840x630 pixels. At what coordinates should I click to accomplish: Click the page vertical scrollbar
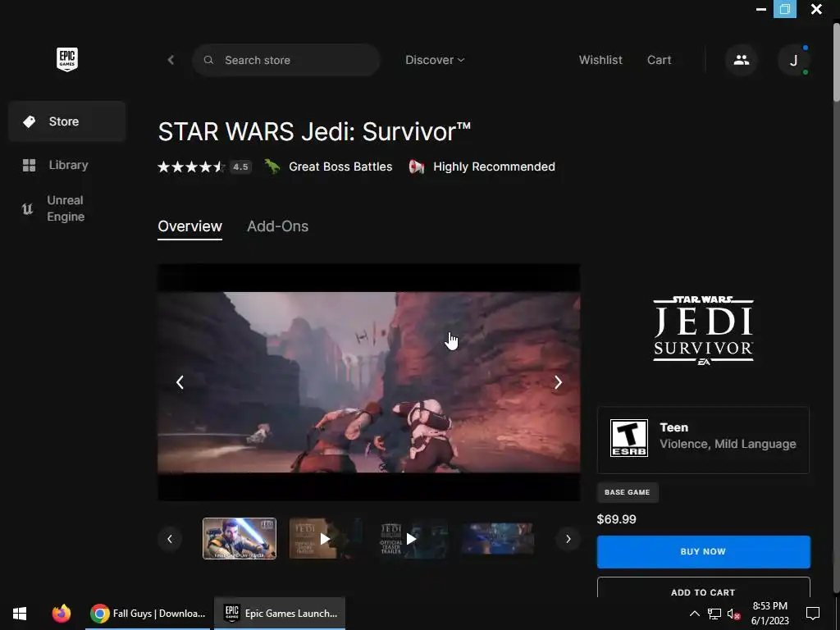coord(836,62)
